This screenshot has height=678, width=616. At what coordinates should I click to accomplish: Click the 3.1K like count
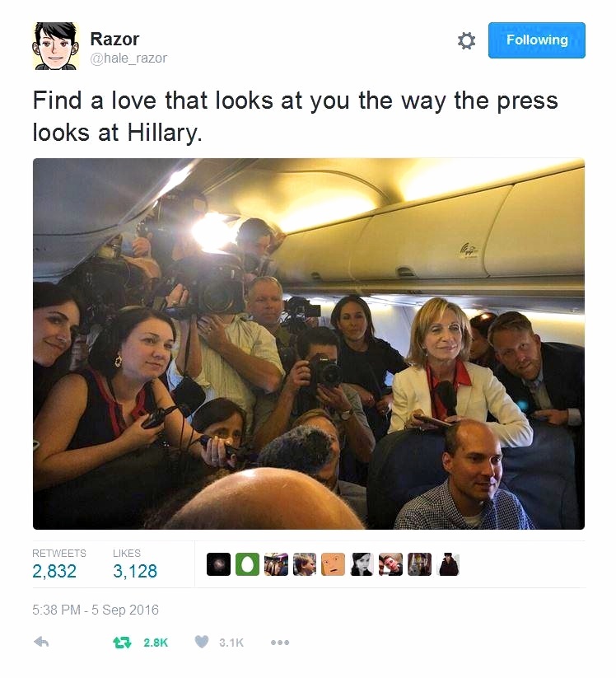(x=231, y=643)
